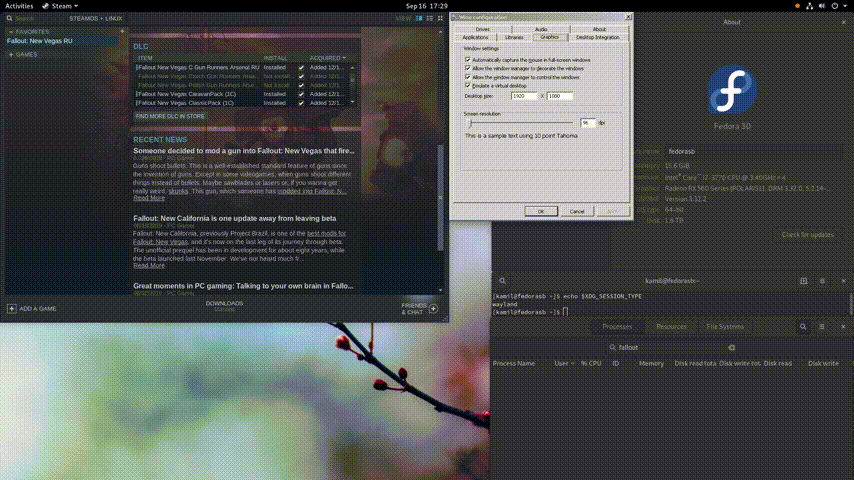Viewport: 854px width, 480px height.
Task: Toggle Emulate a virtual desktop checkbox
Action: [x=467, y=85]
